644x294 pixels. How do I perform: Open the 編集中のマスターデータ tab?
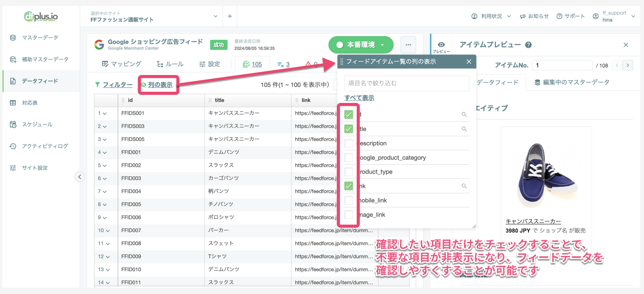(x=572, y=82)
